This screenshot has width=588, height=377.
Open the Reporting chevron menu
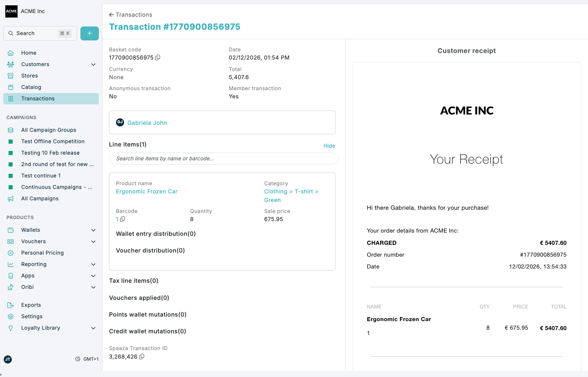pos(93,264)
